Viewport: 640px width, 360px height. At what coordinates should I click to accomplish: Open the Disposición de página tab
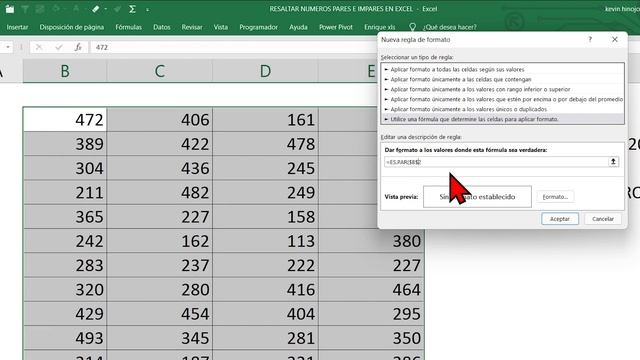coord(71,27)
